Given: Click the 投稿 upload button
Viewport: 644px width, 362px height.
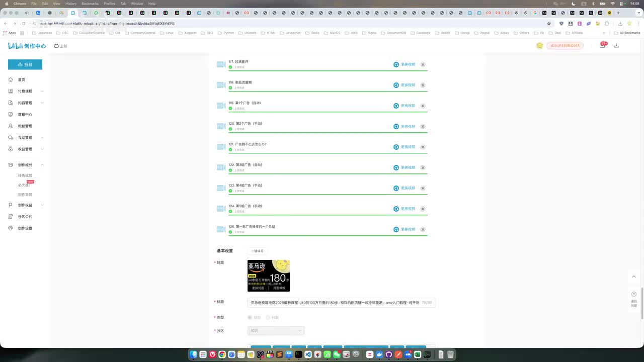Looking at the screenshot, I should 25,64.
